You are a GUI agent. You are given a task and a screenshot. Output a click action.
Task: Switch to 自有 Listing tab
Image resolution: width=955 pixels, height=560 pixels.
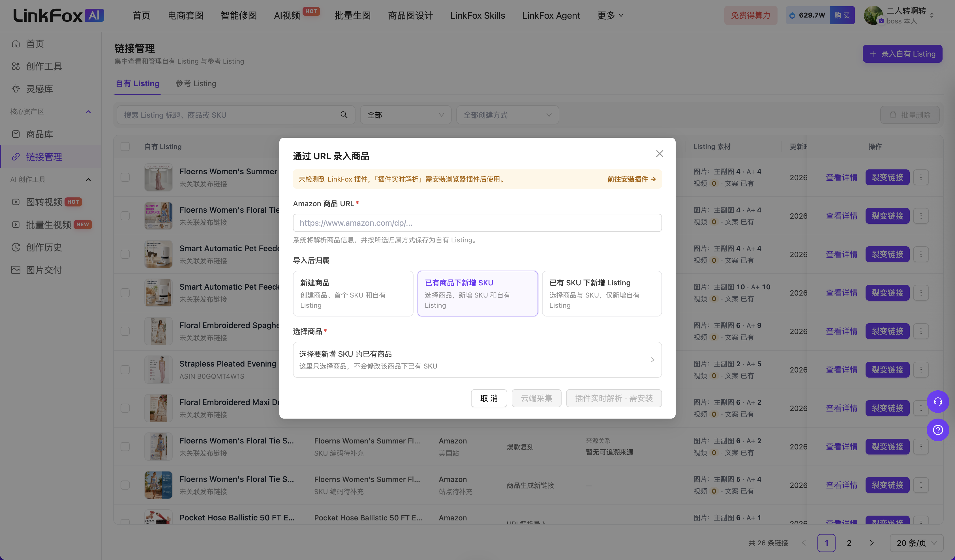coord(137,83)
